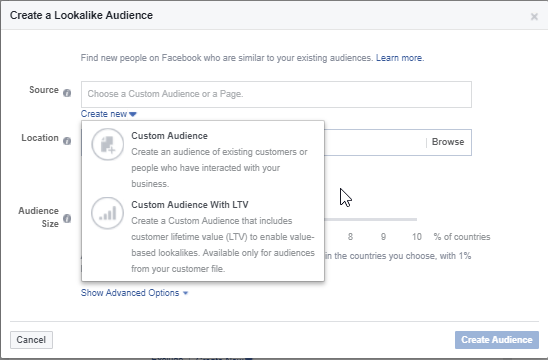Click the Location input field
The height and width of the screenshot is (360, 548).
(374, 142)
